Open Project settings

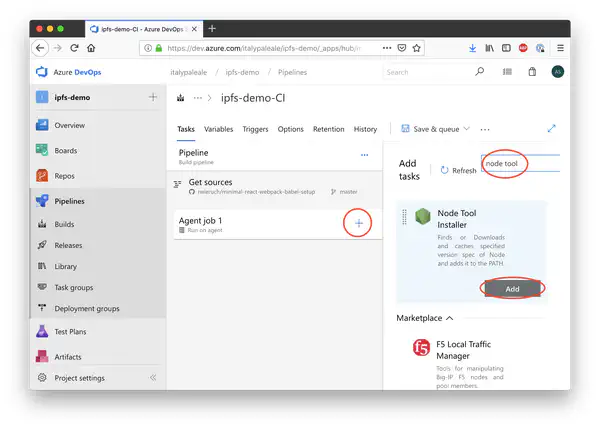coord(78,378)
